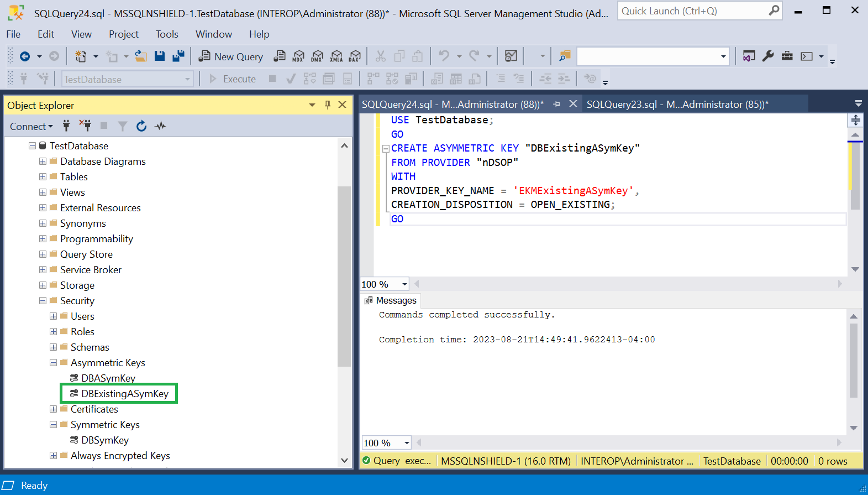
Task: Click the Registered Servers window icon
Action: 749,56
